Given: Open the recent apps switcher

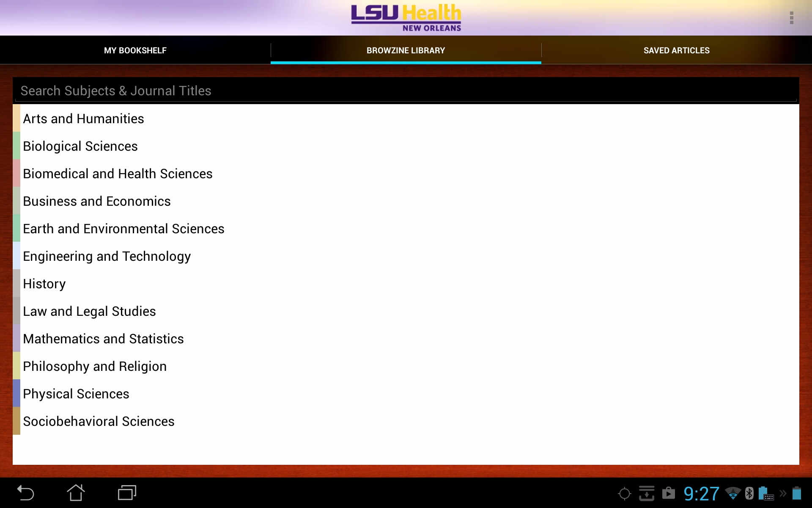Looking at the screenshot, I should [127, 493].
